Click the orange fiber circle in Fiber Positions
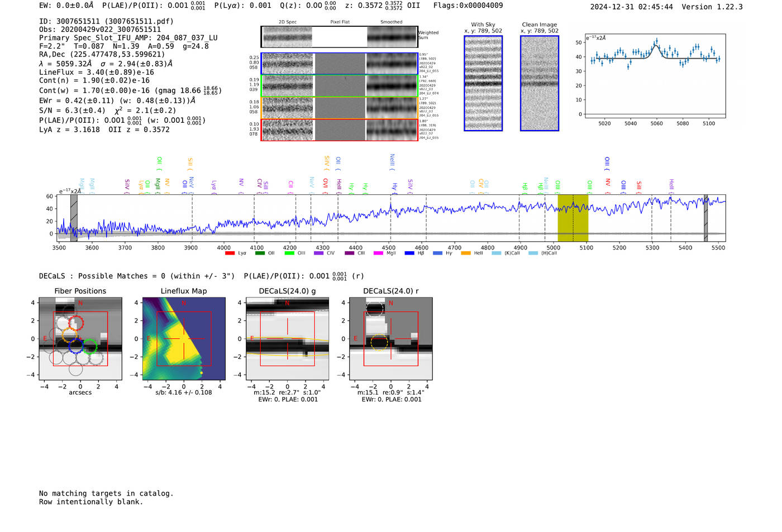Screen dimensions: 782x532 point(69,335)
